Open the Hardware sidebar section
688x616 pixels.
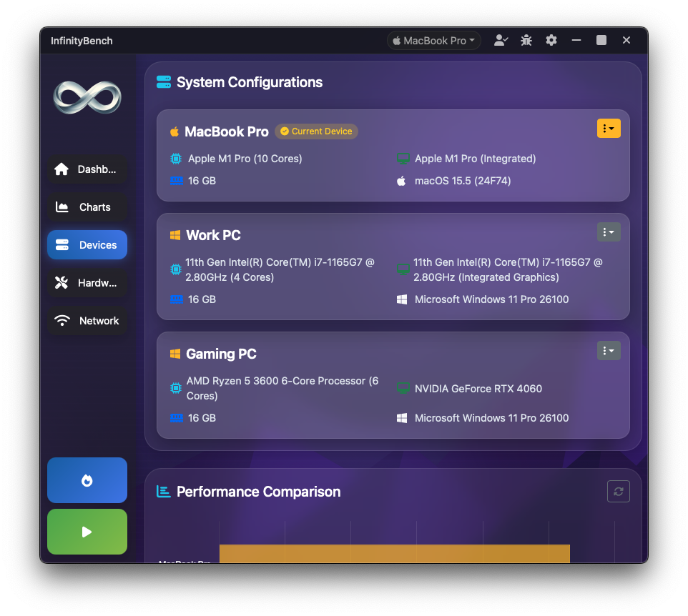(87, 283)
